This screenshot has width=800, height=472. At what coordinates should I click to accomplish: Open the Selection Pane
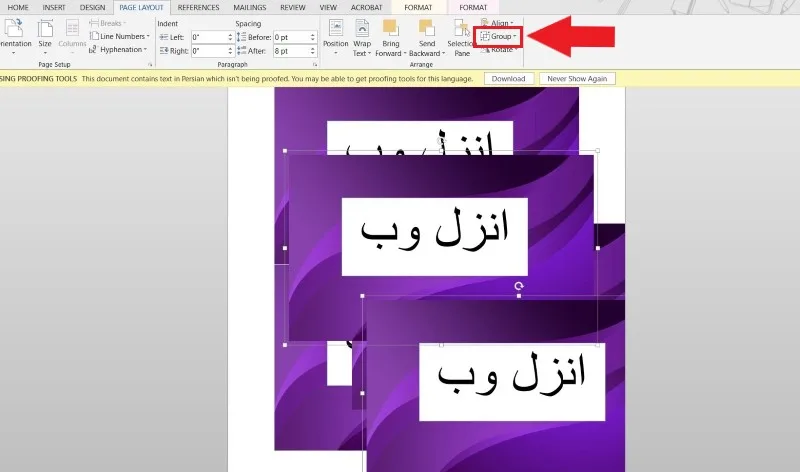pyautogui.click(x=462, y=37)
